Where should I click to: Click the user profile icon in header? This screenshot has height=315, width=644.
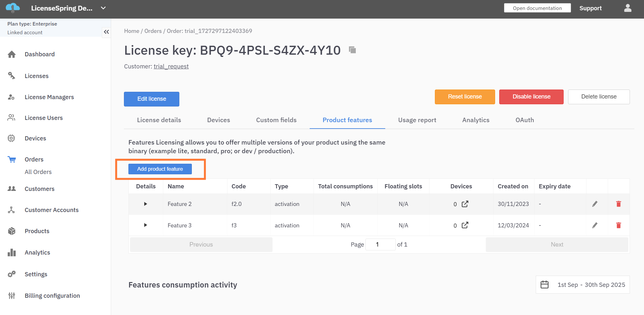pos(627,8)
